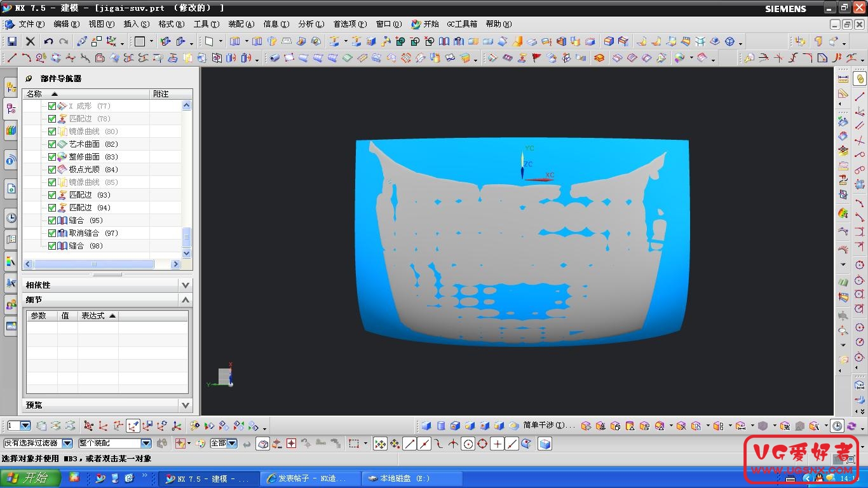Click the Windows 开始 Start button

pos(31,478)
